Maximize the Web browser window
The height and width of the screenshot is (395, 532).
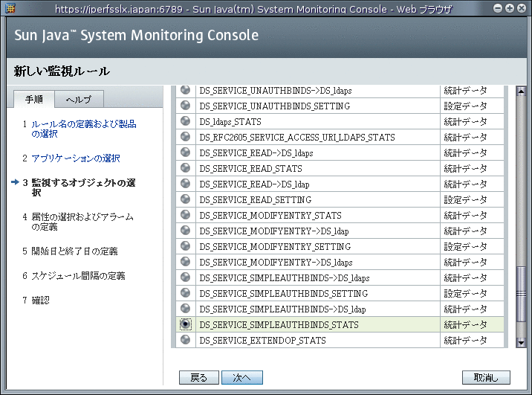click(x=510, y=8)
